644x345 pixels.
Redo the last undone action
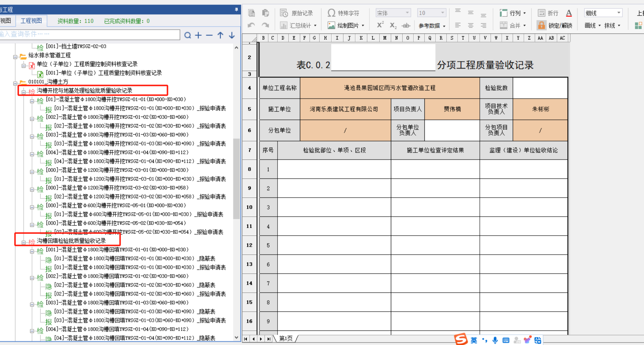coord(265,25)
